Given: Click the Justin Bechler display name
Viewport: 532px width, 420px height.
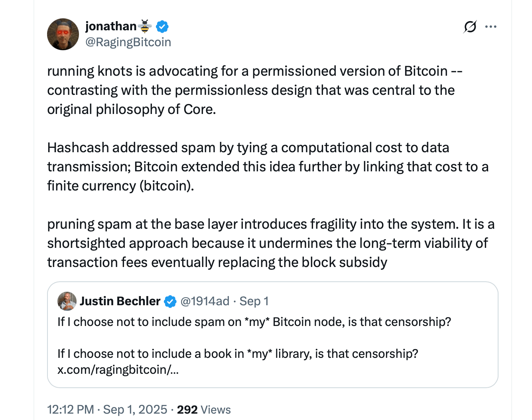Looking at the screenshot, I should click(x=120, y=301).
